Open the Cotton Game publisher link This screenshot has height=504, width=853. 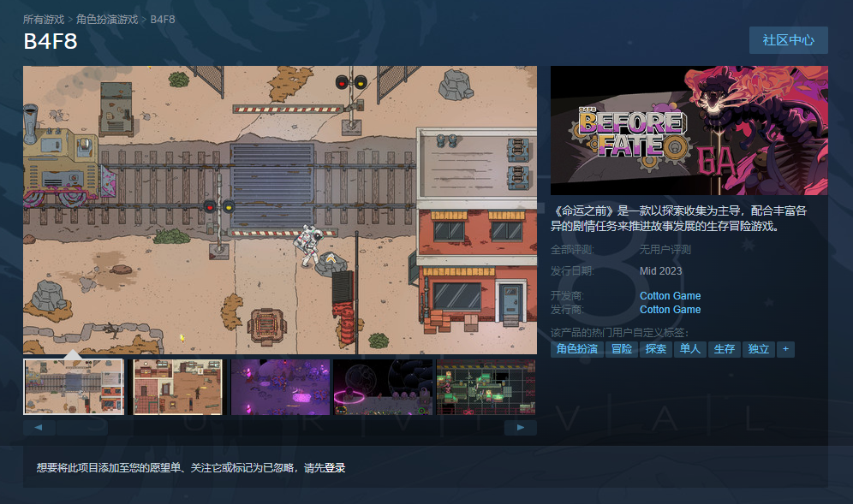tap(671, 310)
